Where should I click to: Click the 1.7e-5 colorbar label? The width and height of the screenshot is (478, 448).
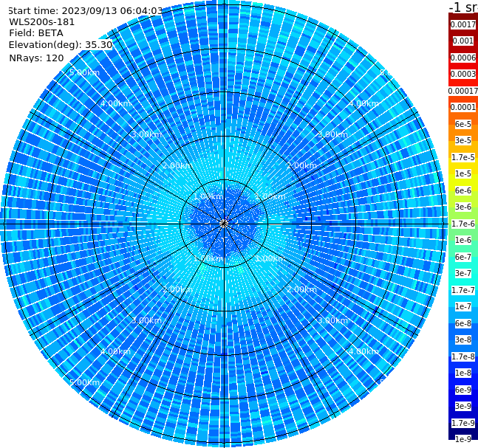pos(463,157)
